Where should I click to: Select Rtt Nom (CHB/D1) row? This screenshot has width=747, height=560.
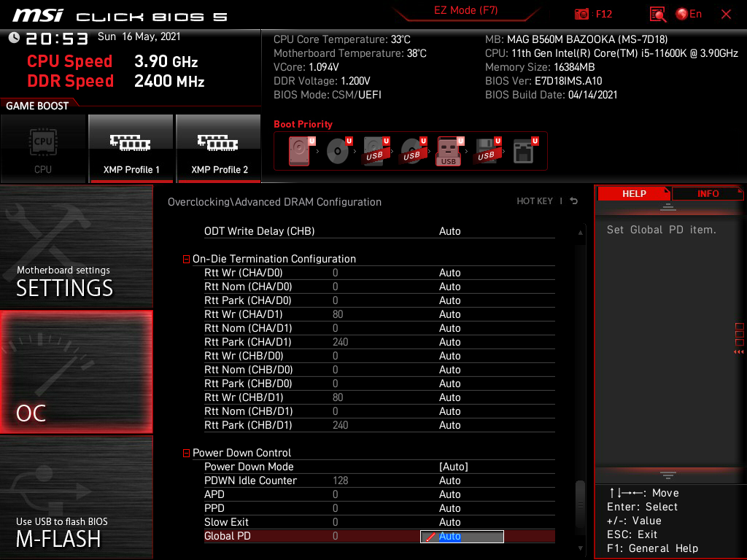[x=379, y=411]
